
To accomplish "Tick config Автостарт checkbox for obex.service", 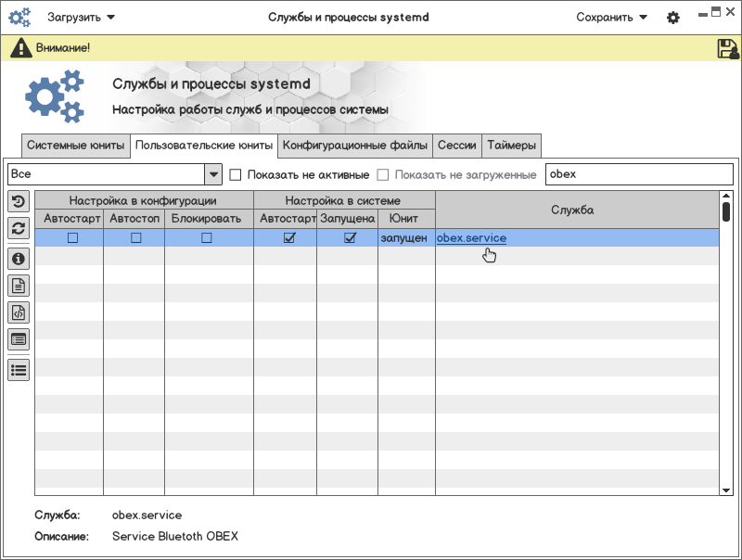I will tap(72, 238).
